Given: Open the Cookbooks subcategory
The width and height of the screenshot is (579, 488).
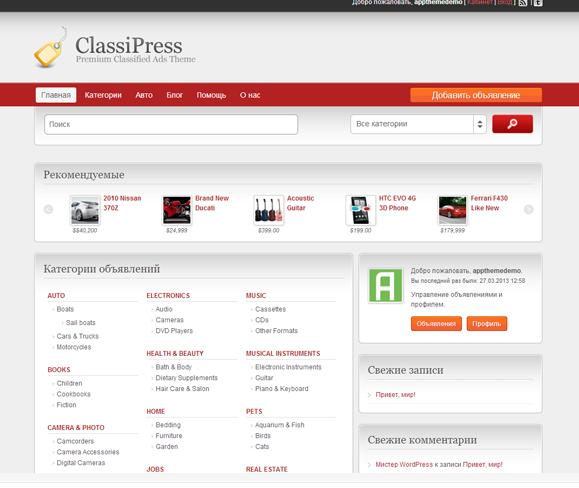Looking at the screenshot, I should tap(73, 394).
